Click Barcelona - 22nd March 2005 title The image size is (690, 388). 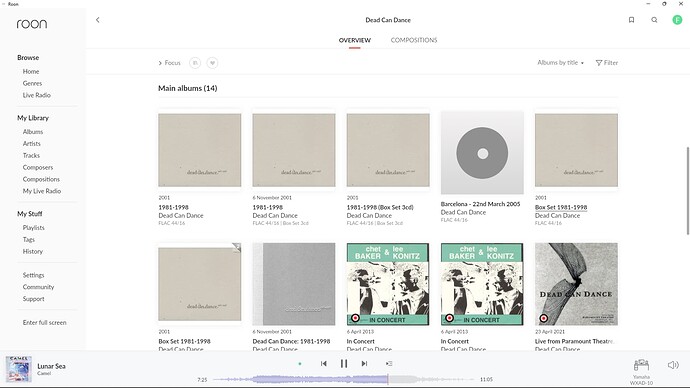481,204
